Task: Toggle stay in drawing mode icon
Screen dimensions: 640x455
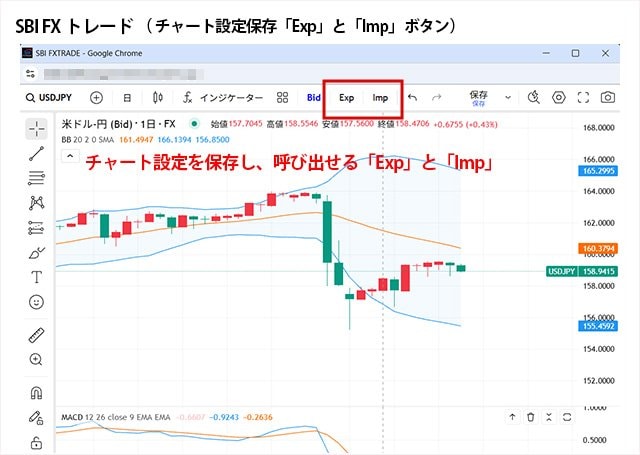Action: point(36,418)
